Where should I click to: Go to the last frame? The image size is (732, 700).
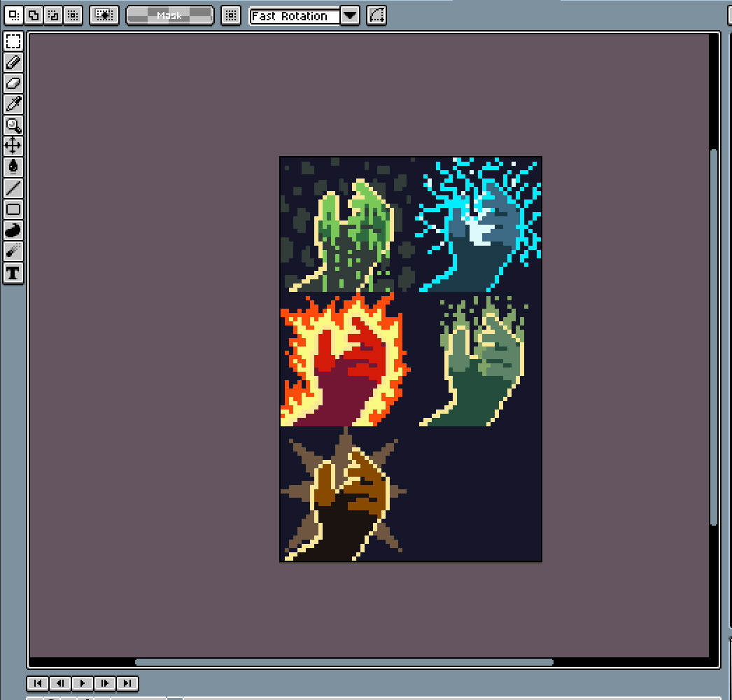coord(127,683)
